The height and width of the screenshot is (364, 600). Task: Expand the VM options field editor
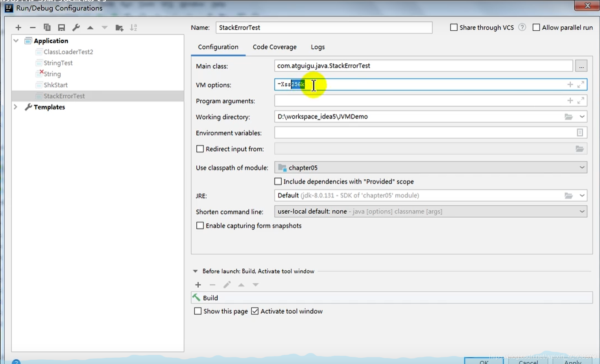tap(581, 85)
